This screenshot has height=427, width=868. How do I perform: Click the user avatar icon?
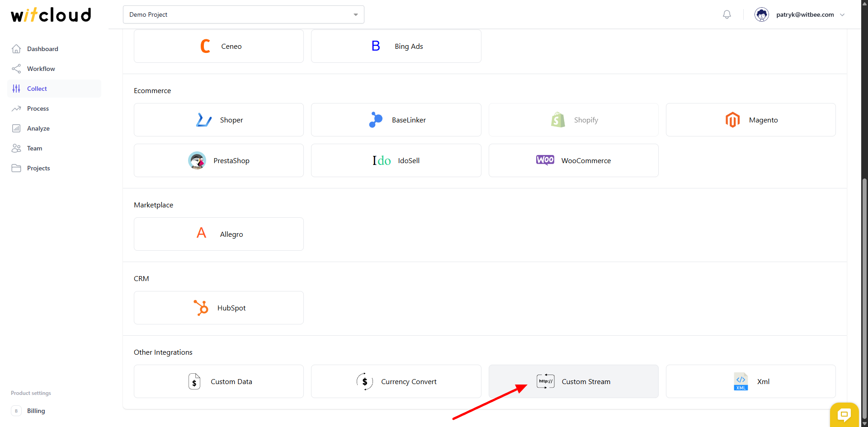pyautogui.click(x=761, y=14)
